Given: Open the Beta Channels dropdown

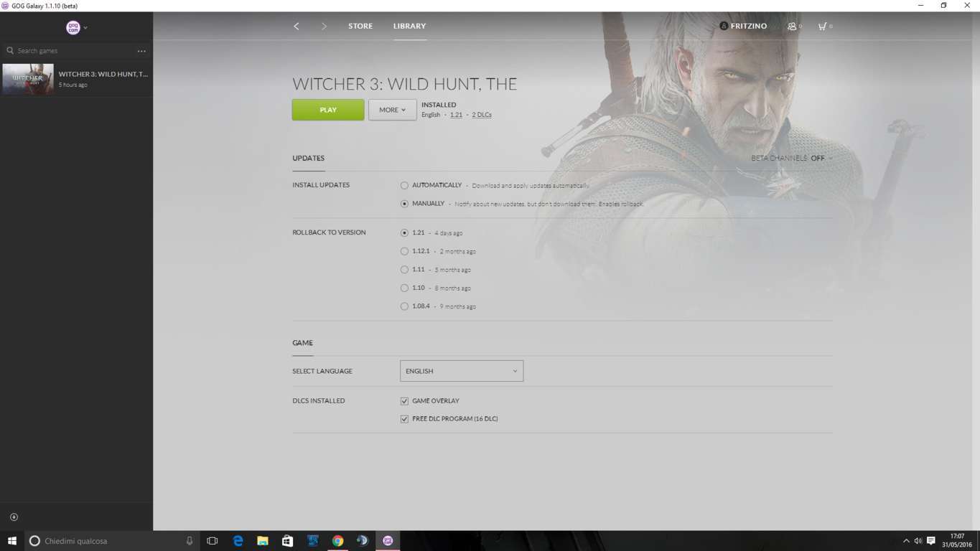Looking at the screenshot, I should 792,159.
